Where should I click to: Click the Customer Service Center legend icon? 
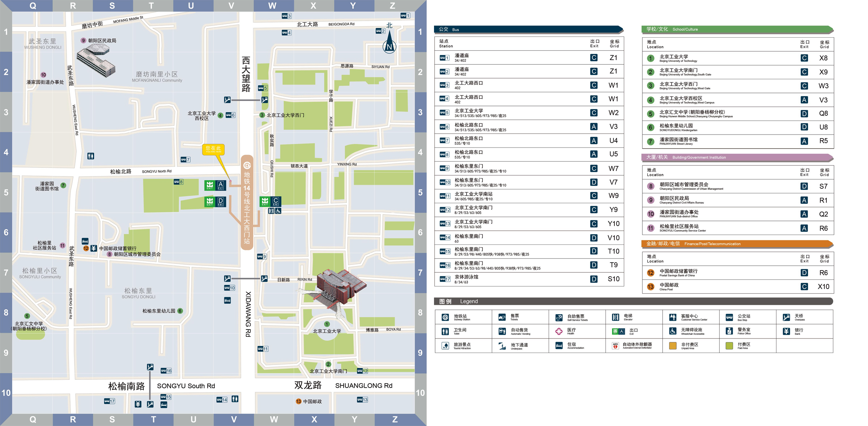(673, 318)
